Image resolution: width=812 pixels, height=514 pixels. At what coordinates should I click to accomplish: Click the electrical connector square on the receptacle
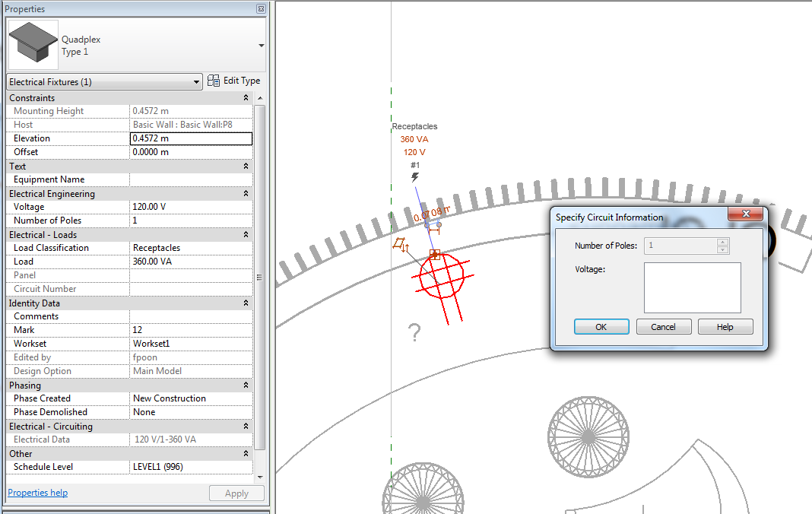pos(435,255)
